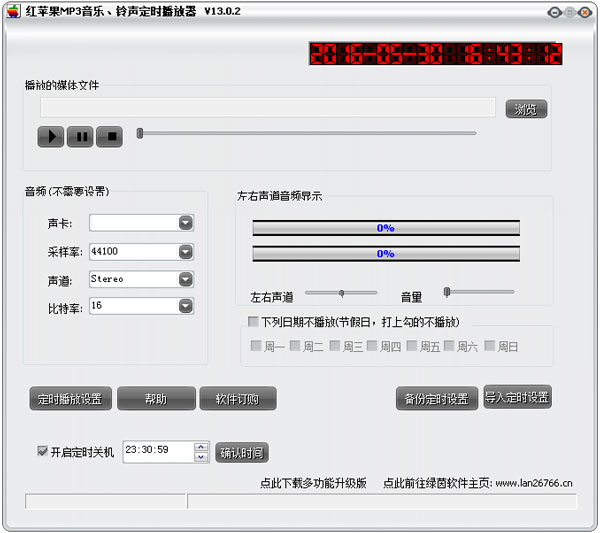Toggle the 开启定时关机 checkbox
The height and width of the screenshot is (533, 600).
point(42,452)
